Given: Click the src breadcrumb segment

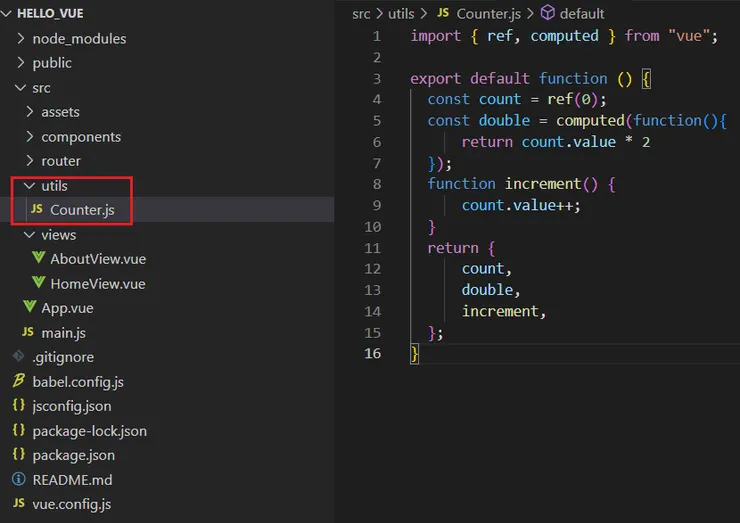Looking at the screenshot, I should click(x=361, y=14).
